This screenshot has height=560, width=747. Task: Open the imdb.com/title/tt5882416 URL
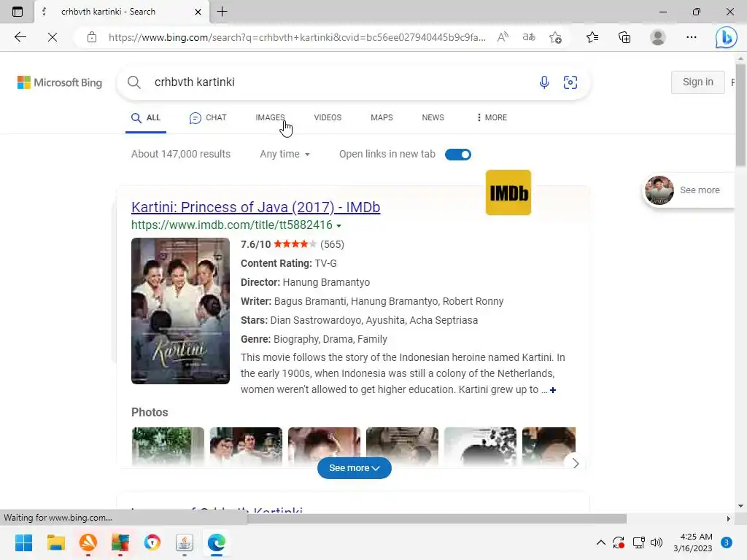tap(231, 225)
